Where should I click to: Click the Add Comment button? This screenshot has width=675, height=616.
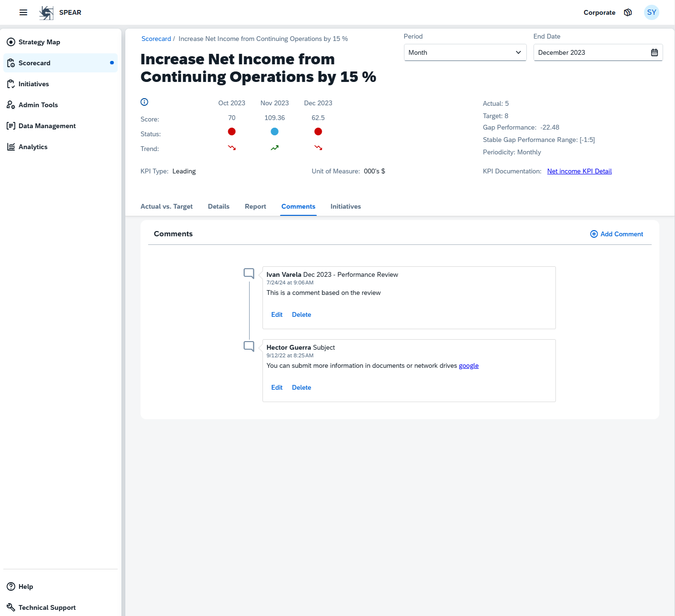[x=616, y=234]
